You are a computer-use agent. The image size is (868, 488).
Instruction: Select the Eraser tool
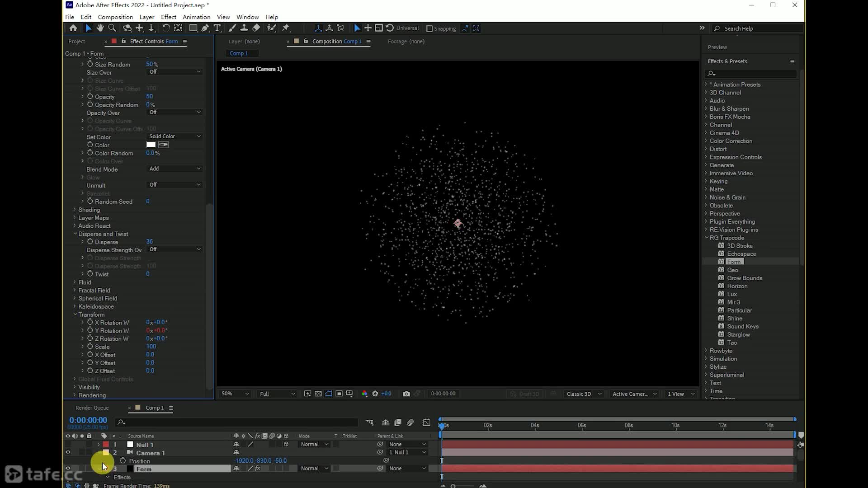coord(256,28)
